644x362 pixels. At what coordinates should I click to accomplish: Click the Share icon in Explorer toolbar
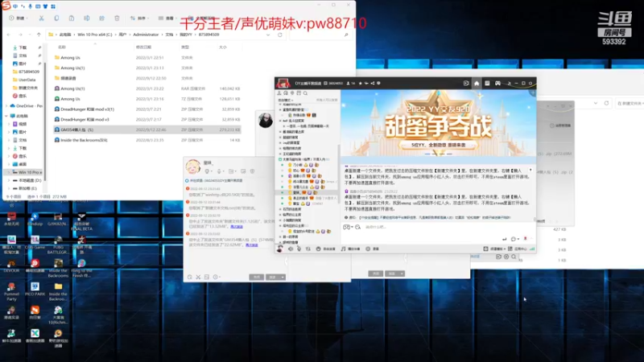102,18
